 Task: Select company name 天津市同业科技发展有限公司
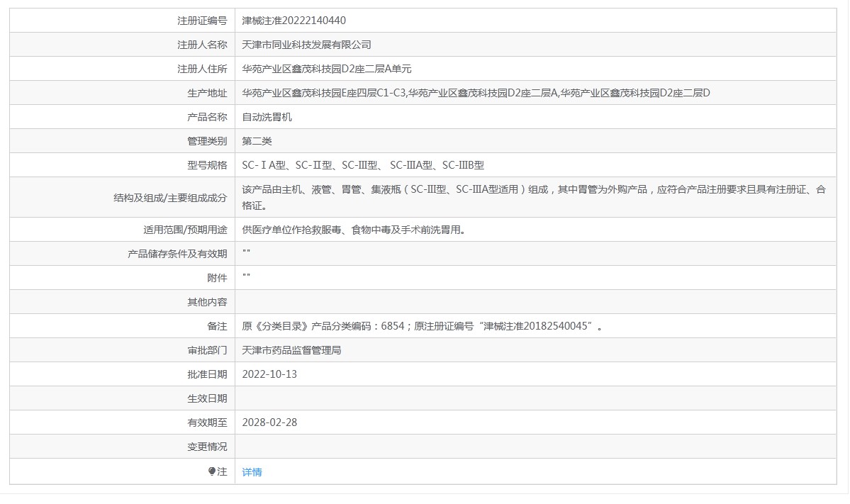pos(306,45)
